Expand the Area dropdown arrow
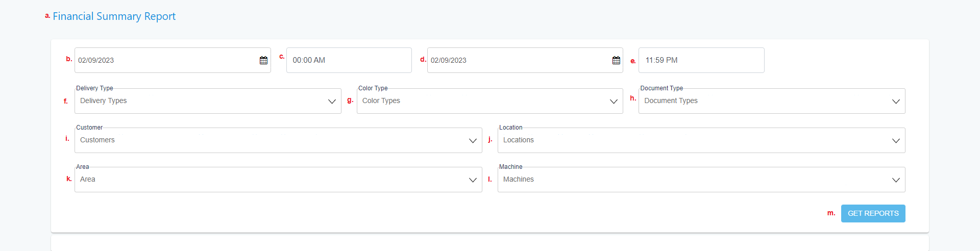This screenshot has height=251, width=980. pyautogui.click(x=473, y=180)
